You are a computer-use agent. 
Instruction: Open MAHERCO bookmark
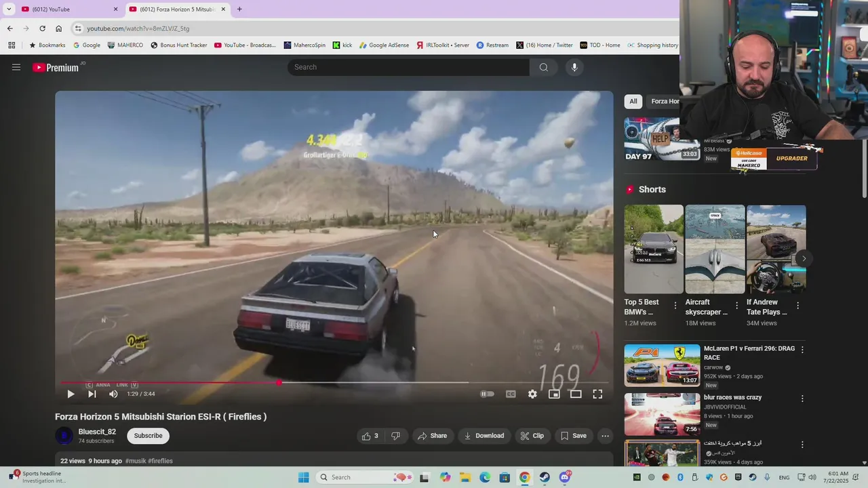point(125,45)
